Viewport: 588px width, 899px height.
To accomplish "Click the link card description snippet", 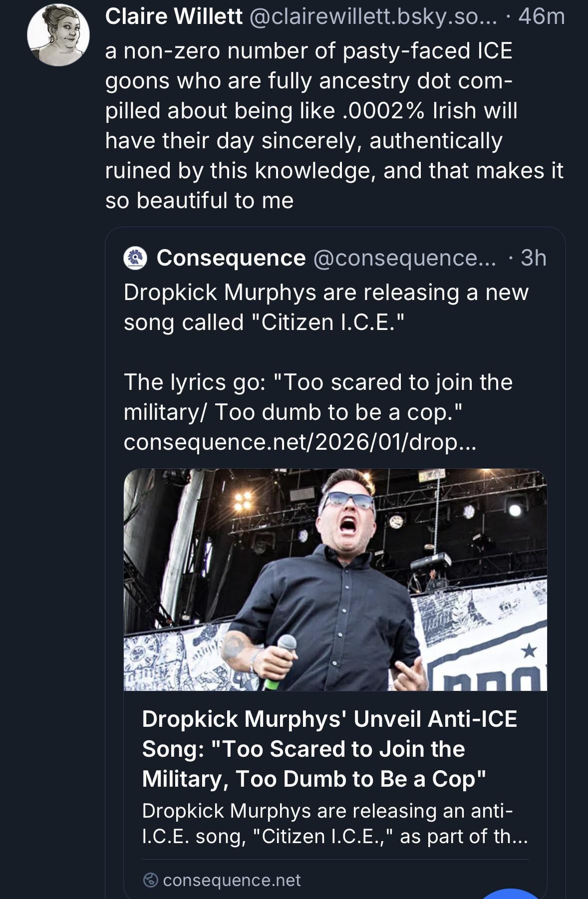I will 334,824.
